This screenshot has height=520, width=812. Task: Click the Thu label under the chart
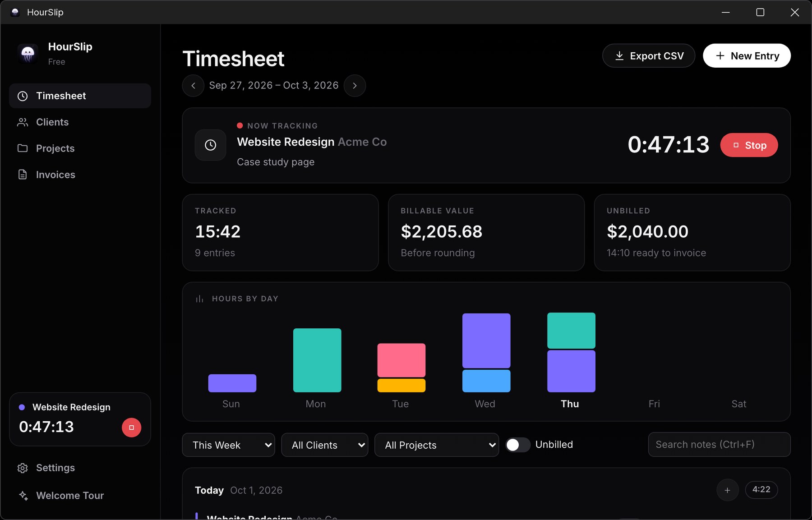pyautogui.click(x=570, y=404)
